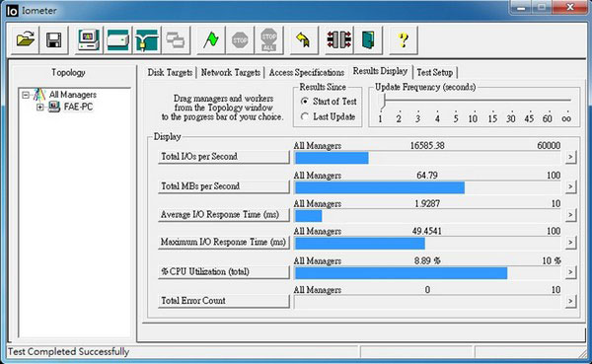Click the Total Error Count button
The image size is (592, 364).
(x=224, y=301)
